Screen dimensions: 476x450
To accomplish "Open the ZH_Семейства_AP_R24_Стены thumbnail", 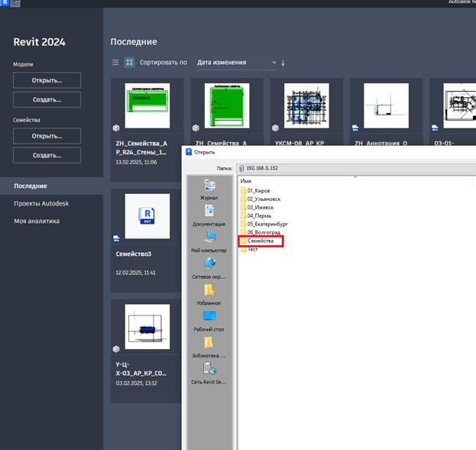I will click(147, 105).
